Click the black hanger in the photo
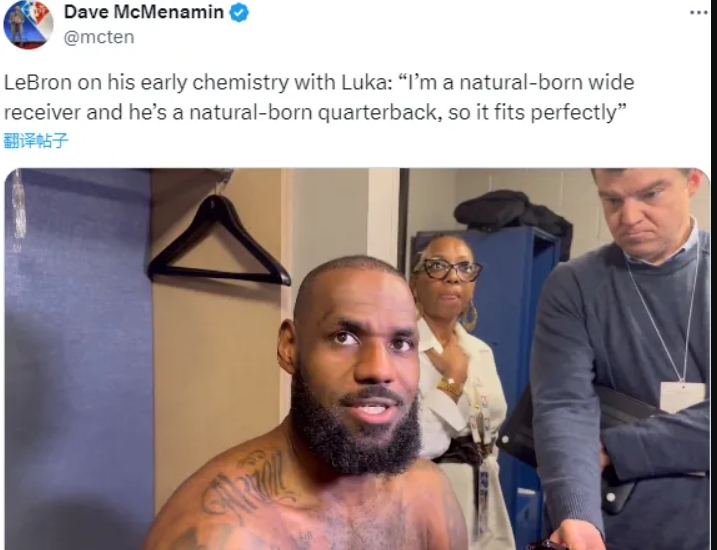The width and height of the screenshot is (717, 550). 219,240
